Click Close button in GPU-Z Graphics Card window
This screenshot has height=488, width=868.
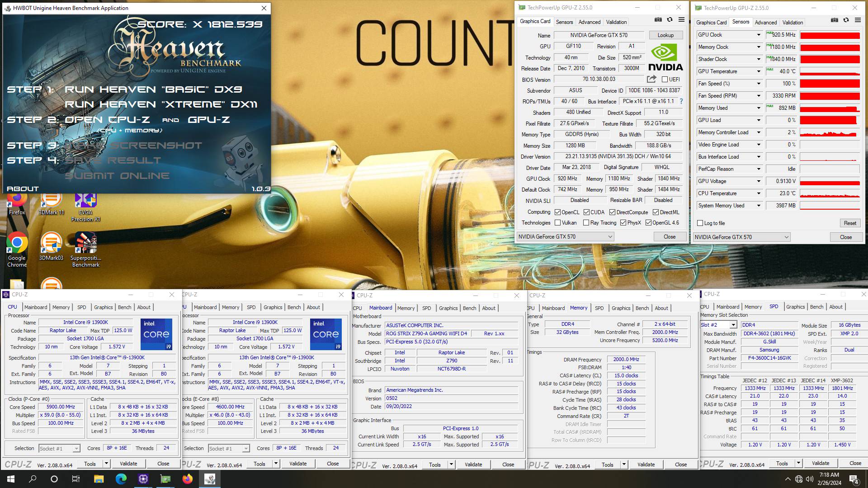670,237
